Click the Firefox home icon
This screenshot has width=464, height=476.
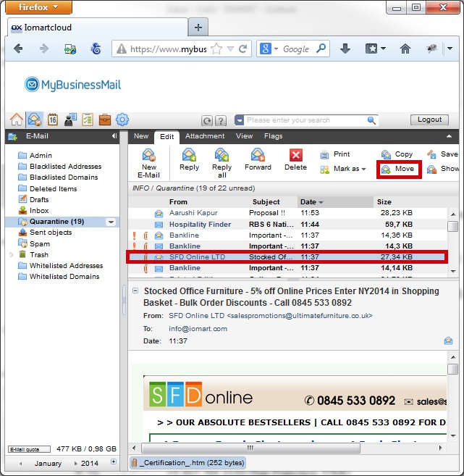tap(405, 49)
